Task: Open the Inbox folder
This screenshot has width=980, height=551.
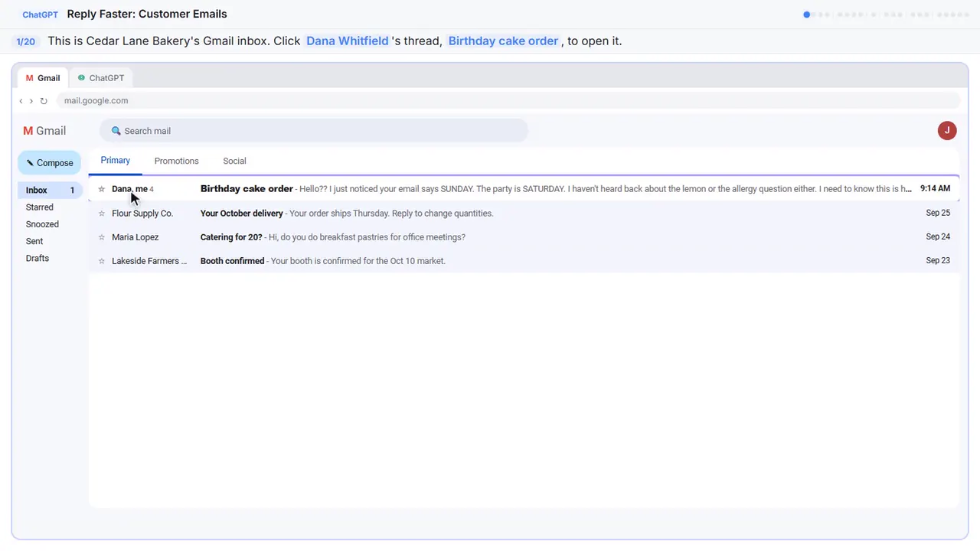Action: tap(51, 190)
